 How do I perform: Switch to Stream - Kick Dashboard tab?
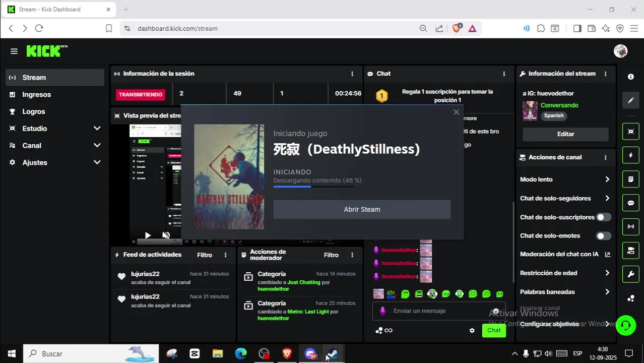(59, 10)
